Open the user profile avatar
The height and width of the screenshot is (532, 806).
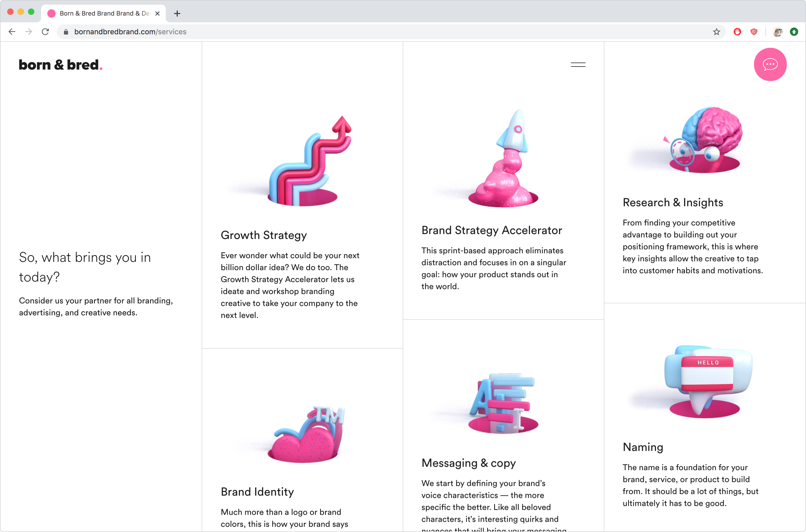coord(777,32)
